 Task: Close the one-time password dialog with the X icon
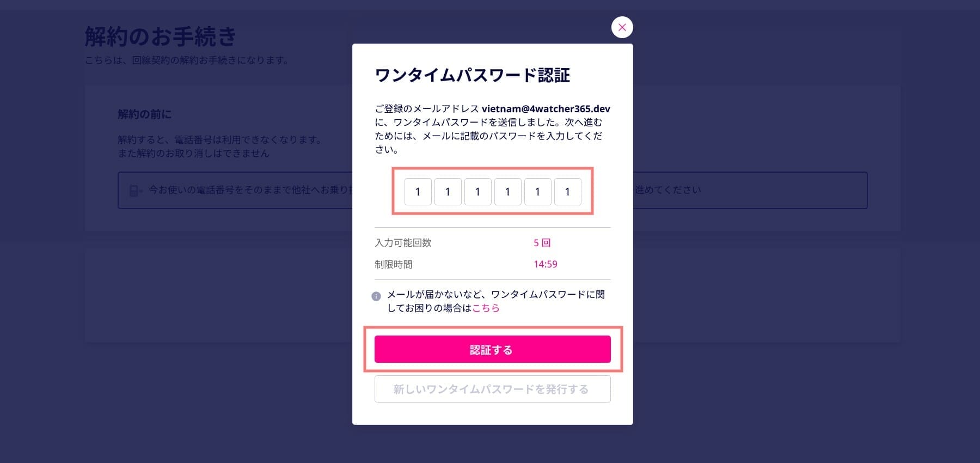pos(622,27)
